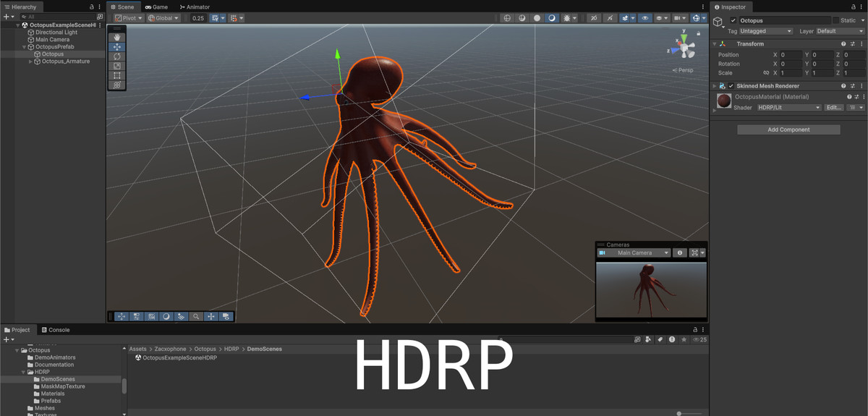Switch to the Animator tab
Screen dimensions: 868x416
(x=193, y=7)
